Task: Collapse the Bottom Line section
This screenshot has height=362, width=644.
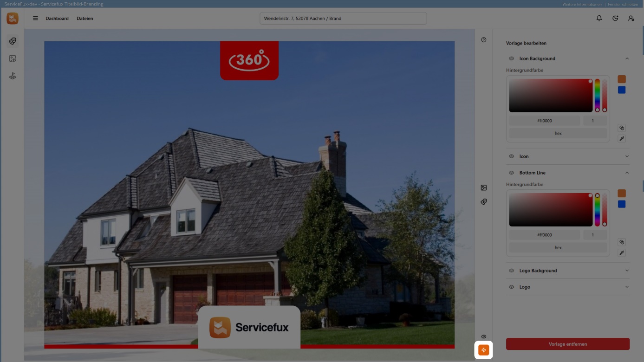Action: (x=627, y=173)
